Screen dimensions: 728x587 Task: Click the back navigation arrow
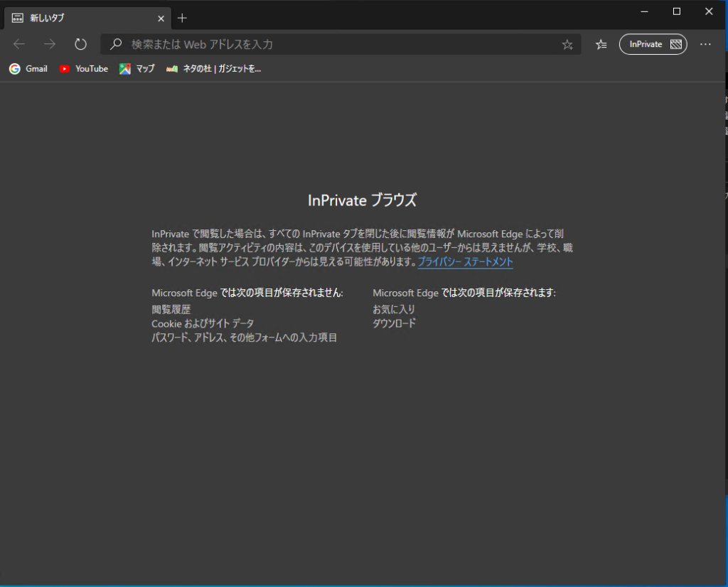19,44
